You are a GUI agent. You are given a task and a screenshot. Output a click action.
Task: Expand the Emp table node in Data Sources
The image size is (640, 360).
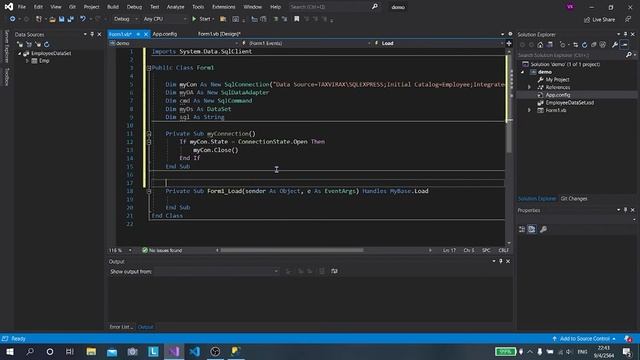click(27, 61)
